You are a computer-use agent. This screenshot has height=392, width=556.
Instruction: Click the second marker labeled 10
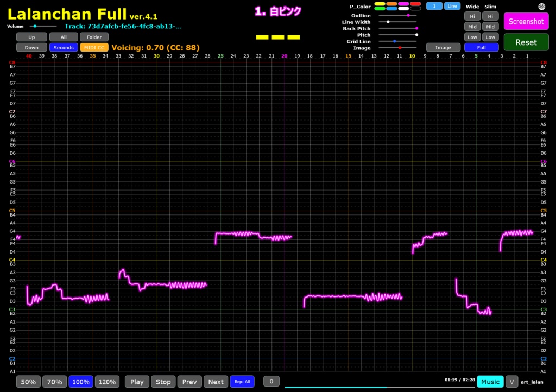coord(412,56)
